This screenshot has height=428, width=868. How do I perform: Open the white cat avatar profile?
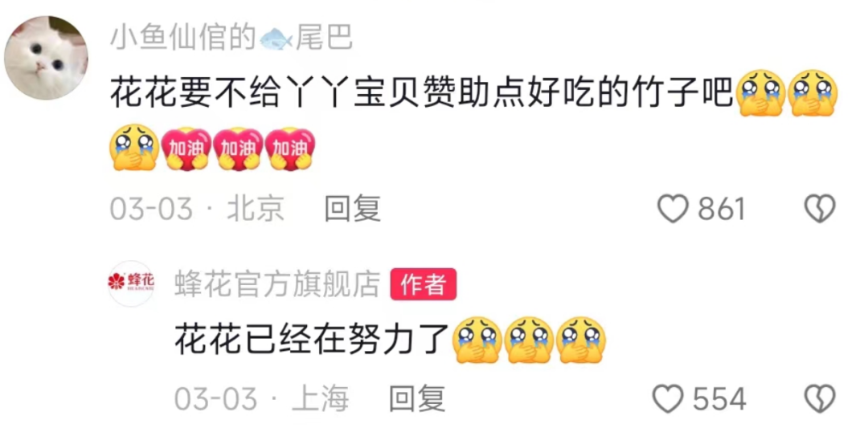pos(46,58)
